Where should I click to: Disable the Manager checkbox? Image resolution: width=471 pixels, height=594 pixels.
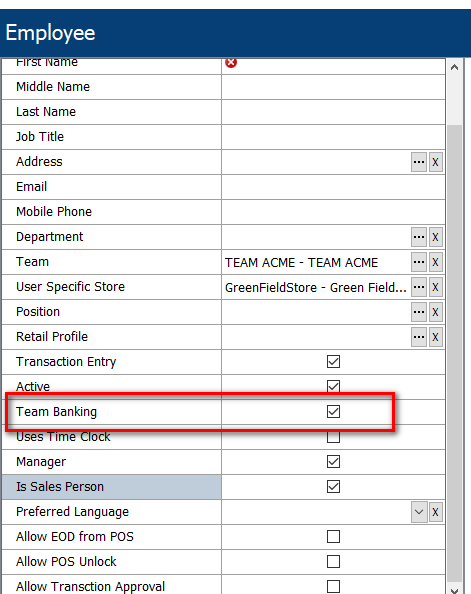[x=333, y=461]
